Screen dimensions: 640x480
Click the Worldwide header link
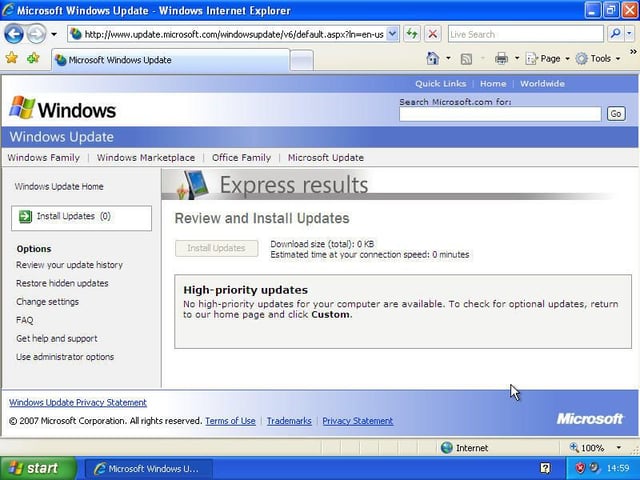tap(542, 84)
